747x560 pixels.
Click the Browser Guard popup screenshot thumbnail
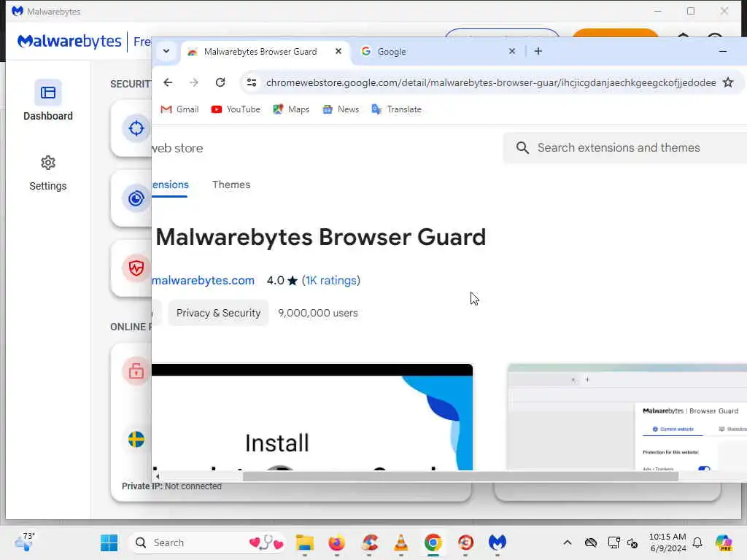click(627, 416)
